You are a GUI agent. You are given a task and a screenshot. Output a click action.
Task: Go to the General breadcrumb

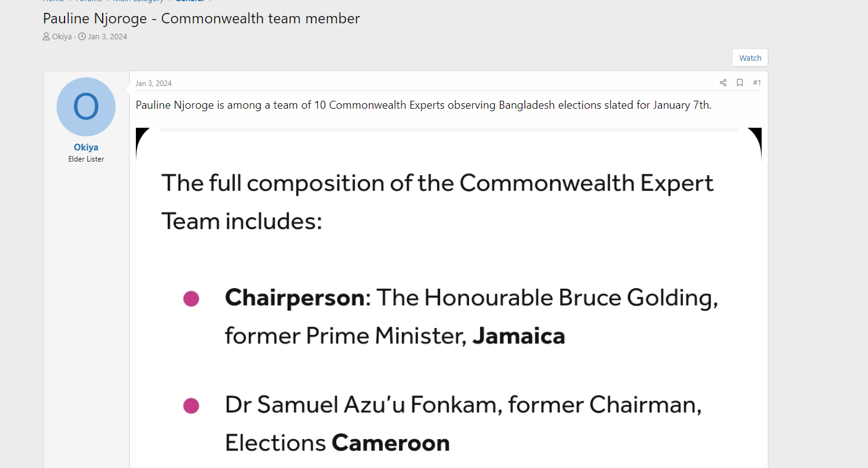189,1
